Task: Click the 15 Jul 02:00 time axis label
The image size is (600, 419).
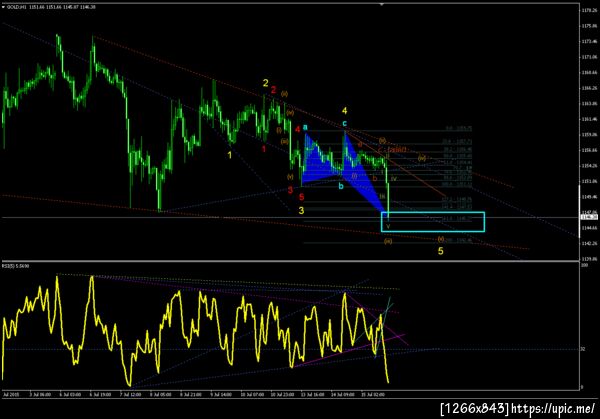Action: pos(373,395)
